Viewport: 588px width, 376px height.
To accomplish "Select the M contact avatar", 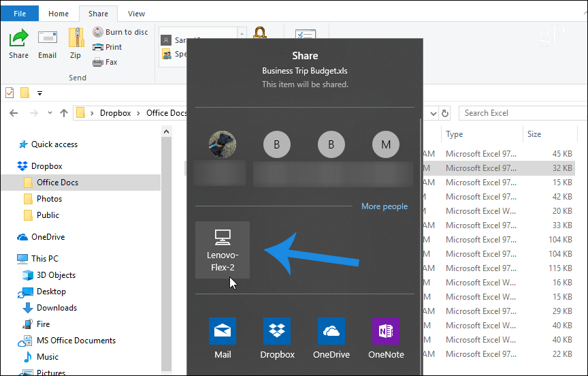I will [x=385, y=144].
